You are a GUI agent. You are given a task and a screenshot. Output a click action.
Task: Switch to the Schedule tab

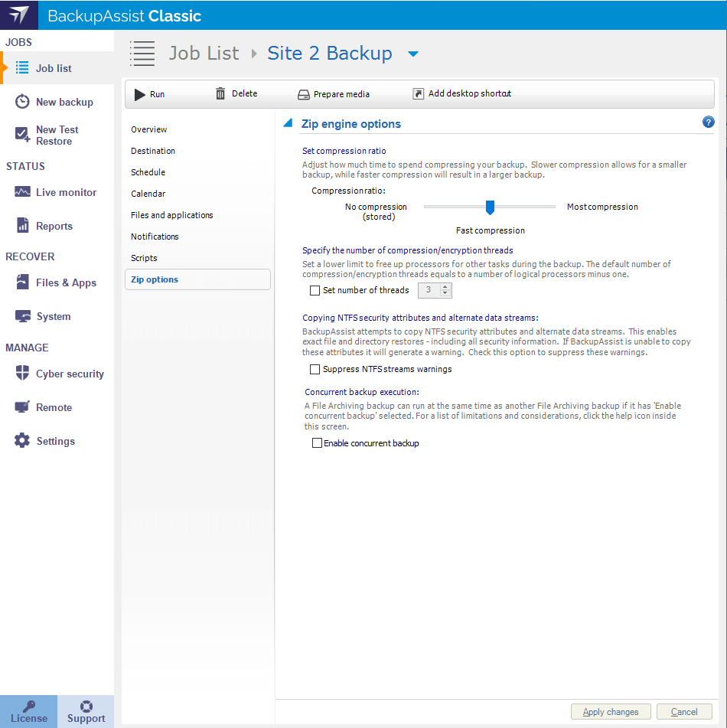pyautogui.click(x=148, y=172)
